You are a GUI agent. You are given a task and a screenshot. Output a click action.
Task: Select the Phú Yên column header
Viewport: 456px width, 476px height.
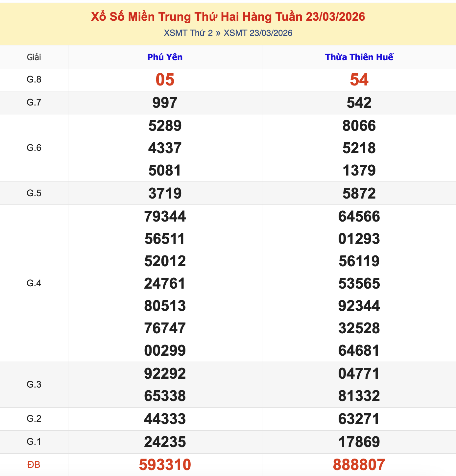pyautogui.click(x=165, y=57)
